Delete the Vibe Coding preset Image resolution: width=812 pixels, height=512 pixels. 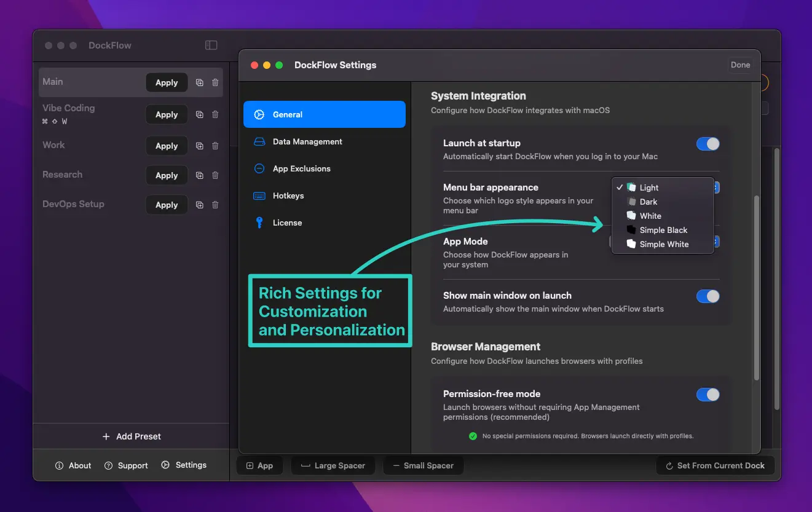click(x=215, y=114)
